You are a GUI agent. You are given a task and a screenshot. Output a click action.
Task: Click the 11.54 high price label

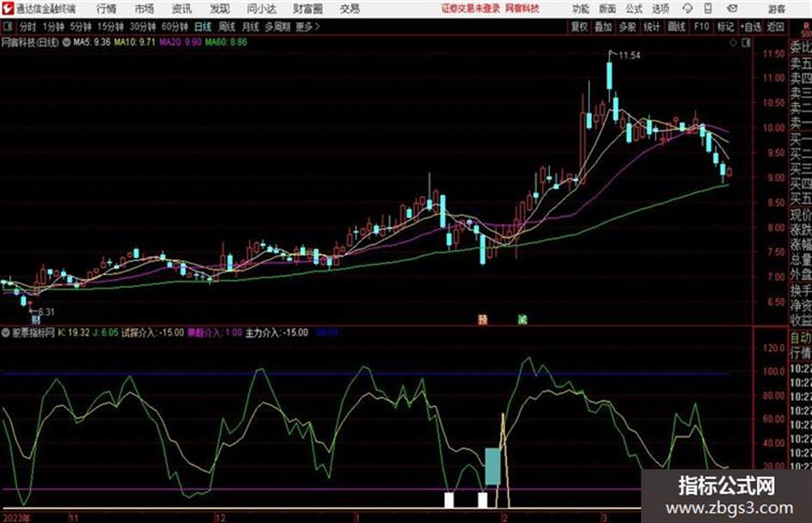point(629,56)
